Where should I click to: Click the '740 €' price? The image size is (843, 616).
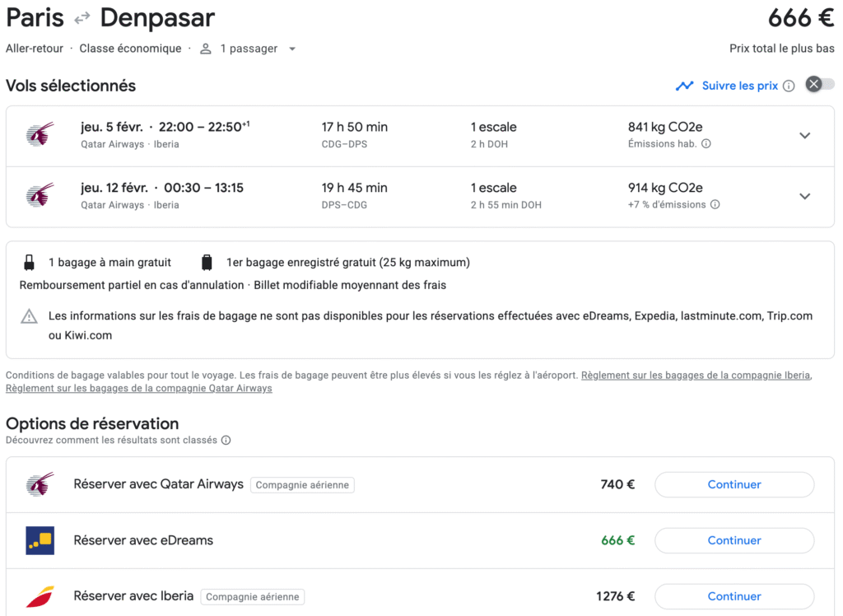[x=617, y=484]
